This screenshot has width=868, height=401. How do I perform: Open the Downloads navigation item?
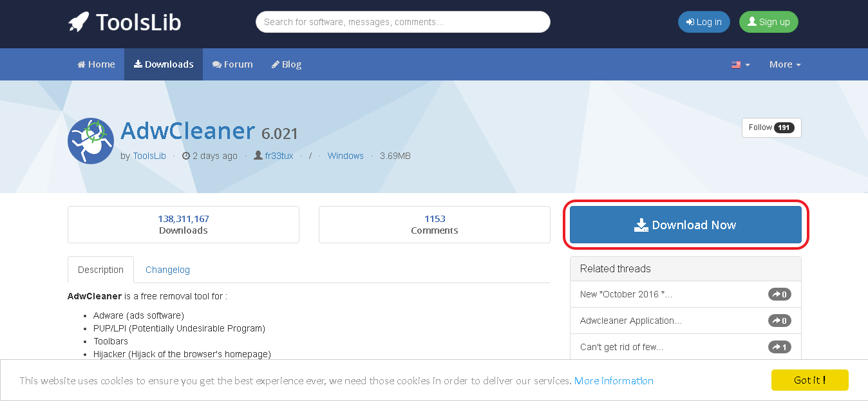click(164, 64)
